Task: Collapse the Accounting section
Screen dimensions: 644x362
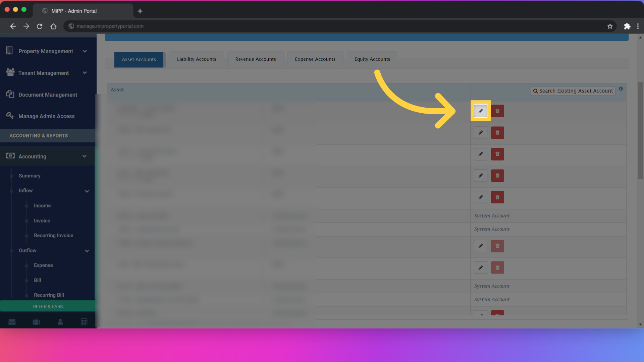Action: 47,156
